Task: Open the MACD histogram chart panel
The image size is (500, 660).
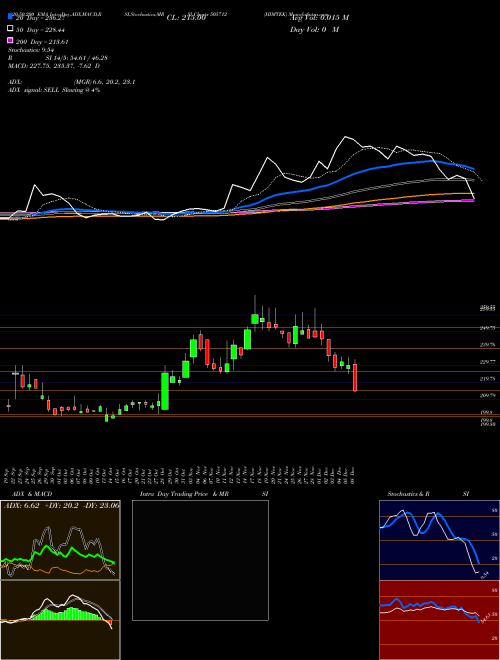Action: (x=60, y=620)
